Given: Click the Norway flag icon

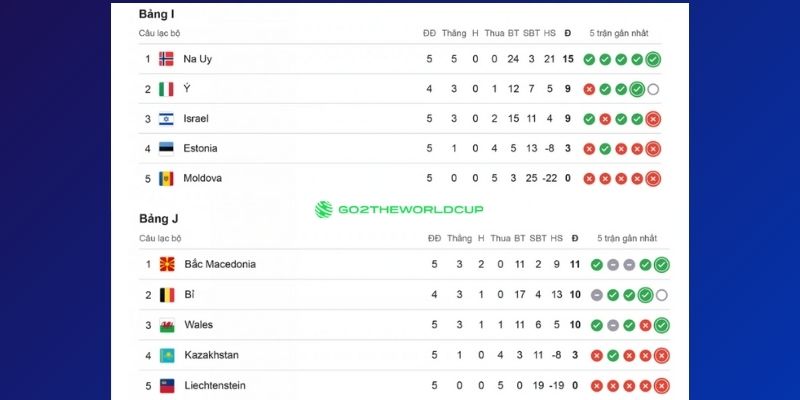Looking at the screenshot, I should pos(166,59).
